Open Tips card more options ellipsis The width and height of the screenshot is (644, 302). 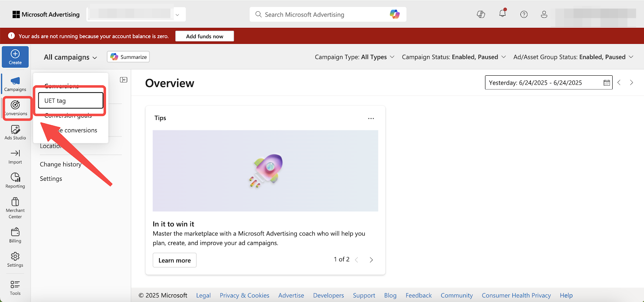(x=371, y=118)
